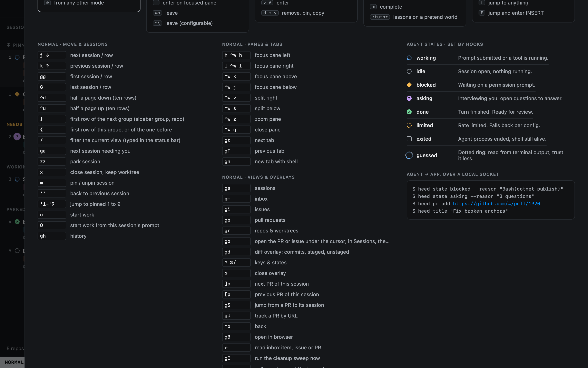
Task: Click the orange diamond icon in the sidebar
Action: coord(17,94)
